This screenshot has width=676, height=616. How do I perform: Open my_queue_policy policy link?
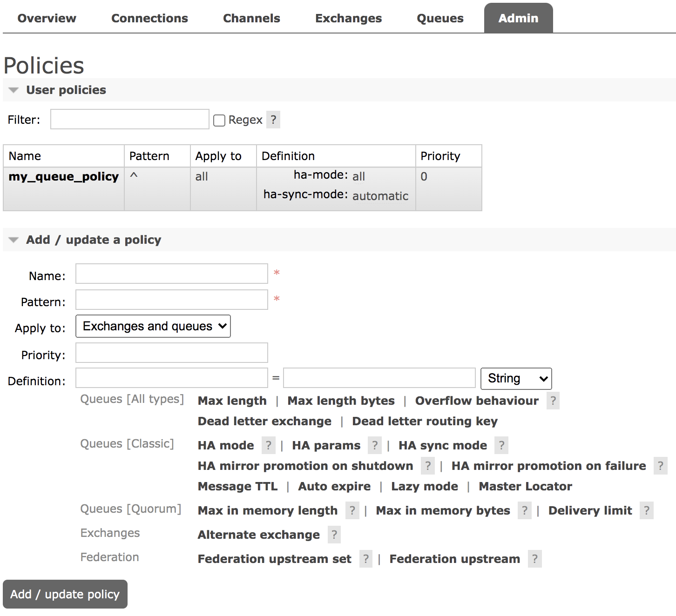click(64, 177)
